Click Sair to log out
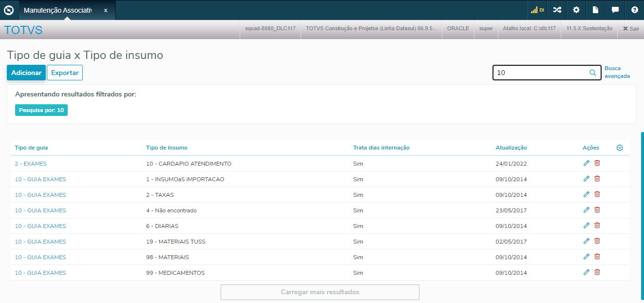Screen dimensions: 644x303 631,29
